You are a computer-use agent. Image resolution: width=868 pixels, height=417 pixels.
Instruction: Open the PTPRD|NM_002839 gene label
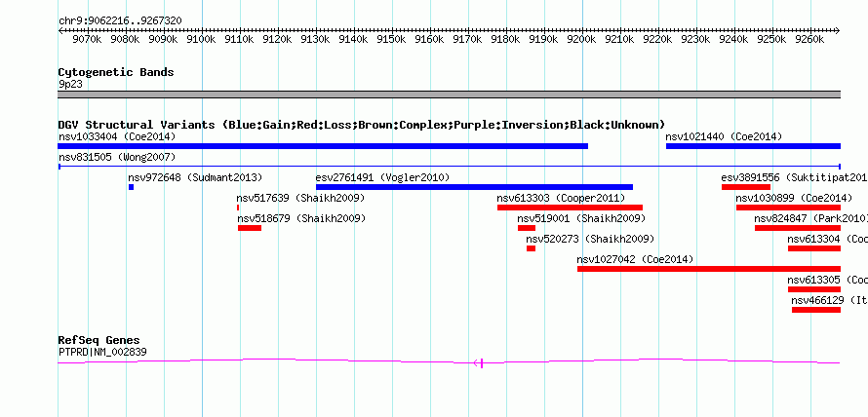click(102, 352)
